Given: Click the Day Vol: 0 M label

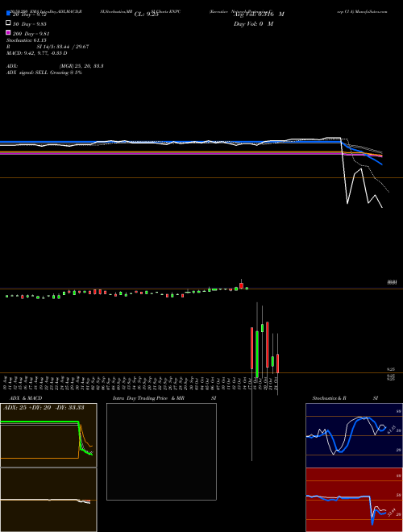Looking at the screenshot, I should click(253, 23).
